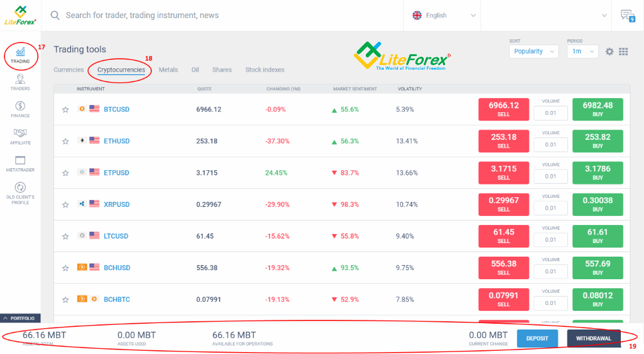Open the BTCUSD instrument link
Image resolution: width=644 pixels, height=354 pixels.
coord(117,110)
